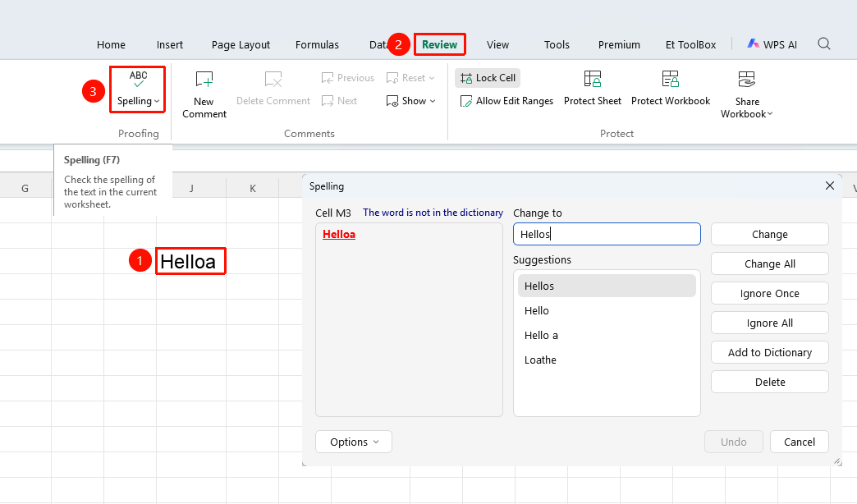This screenshot has height=504, width=857.
Task: Click the Change to text field
Action: tap(607, 234)
